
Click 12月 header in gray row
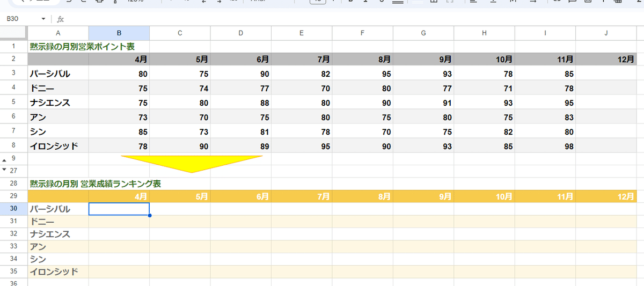click(606, 60)
